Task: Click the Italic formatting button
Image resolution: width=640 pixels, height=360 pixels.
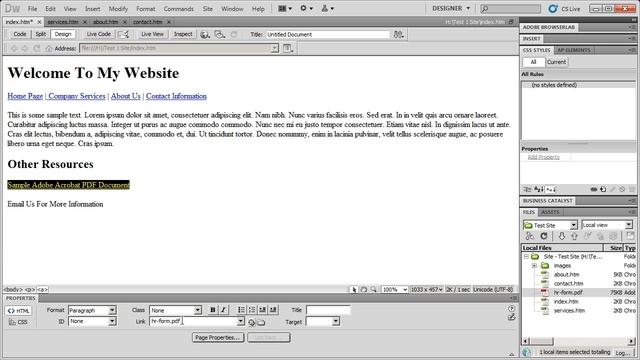Action: [x=223, y=310]
